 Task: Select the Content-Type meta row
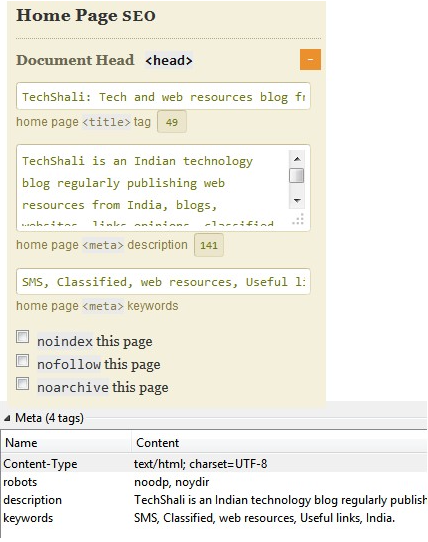214,464
